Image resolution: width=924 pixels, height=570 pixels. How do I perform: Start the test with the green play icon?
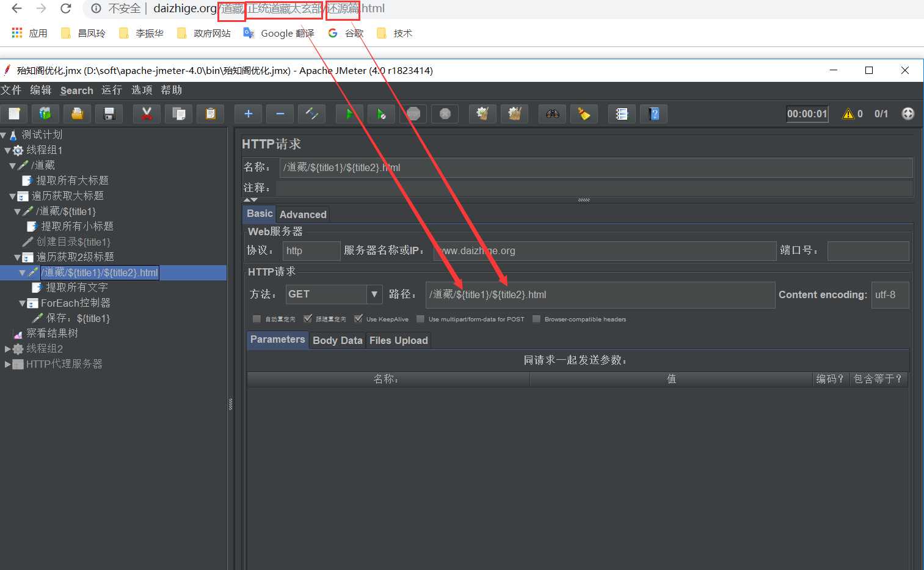350,114
